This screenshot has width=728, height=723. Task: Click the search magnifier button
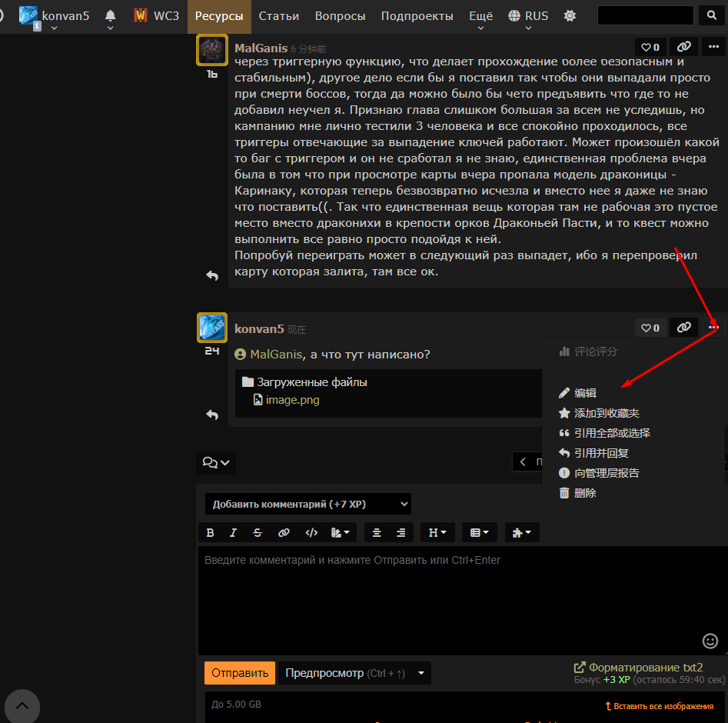(x=711, y=16)
